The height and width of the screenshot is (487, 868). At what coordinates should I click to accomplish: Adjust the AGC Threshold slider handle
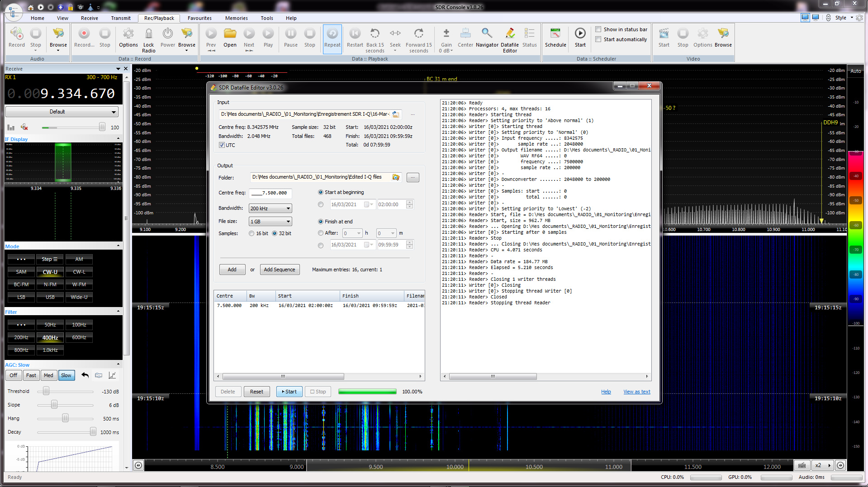[46, 391]
